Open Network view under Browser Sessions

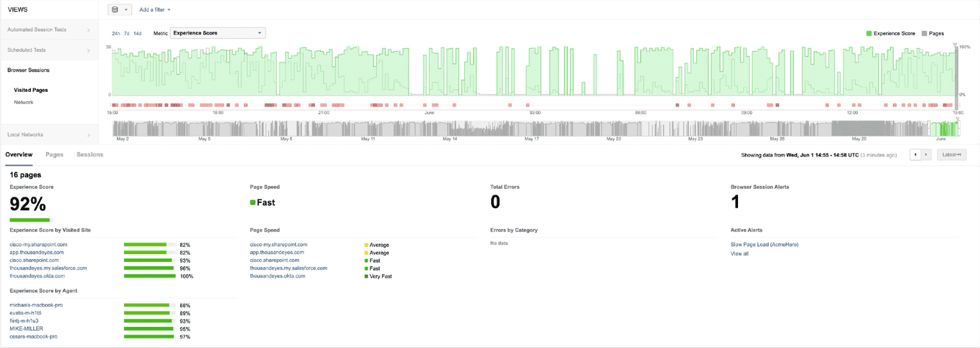[x=24, y=102]
